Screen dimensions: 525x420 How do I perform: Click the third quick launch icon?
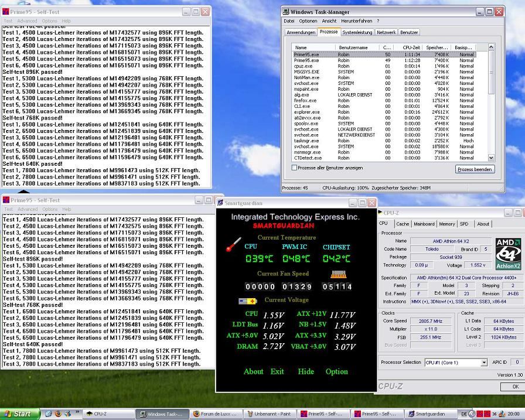pyautogui.click(x=68, y=414)
